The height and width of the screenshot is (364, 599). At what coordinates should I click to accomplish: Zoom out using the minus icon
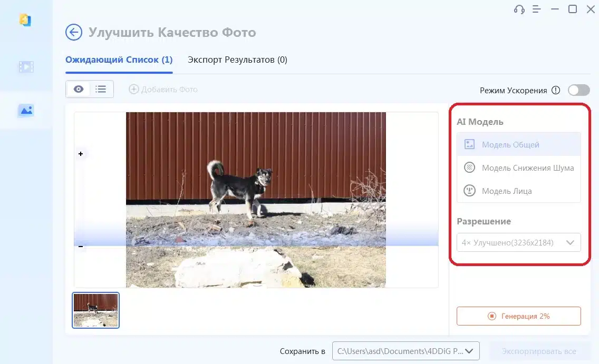pos(81,245)
